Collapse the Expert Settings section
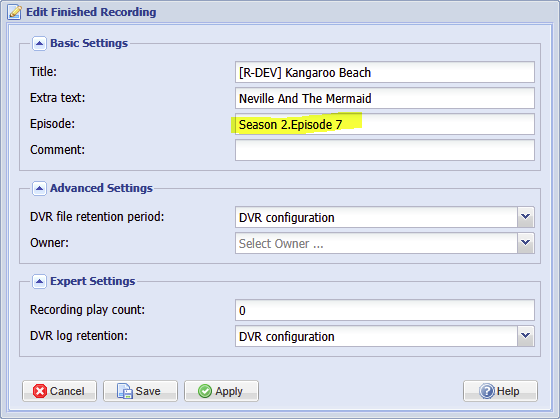Viewport: 560px width, 419px height. tap(39, 281)
